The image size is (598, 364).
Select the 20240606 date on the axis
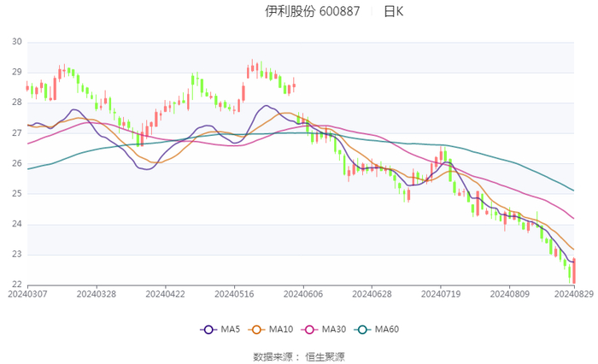click(302, 295)
